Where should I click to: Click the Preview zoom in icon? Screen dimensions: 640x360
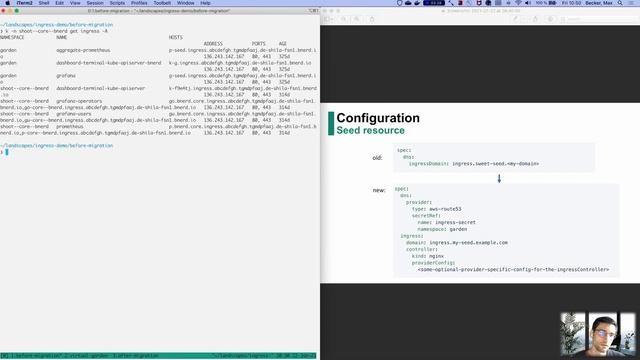pos(356,19)
